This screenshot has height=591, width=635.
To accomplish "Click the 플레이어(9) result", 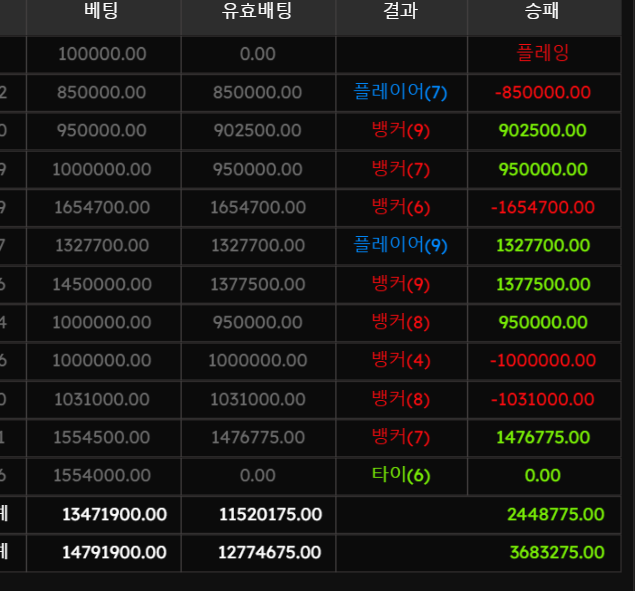I will [400, 245].
